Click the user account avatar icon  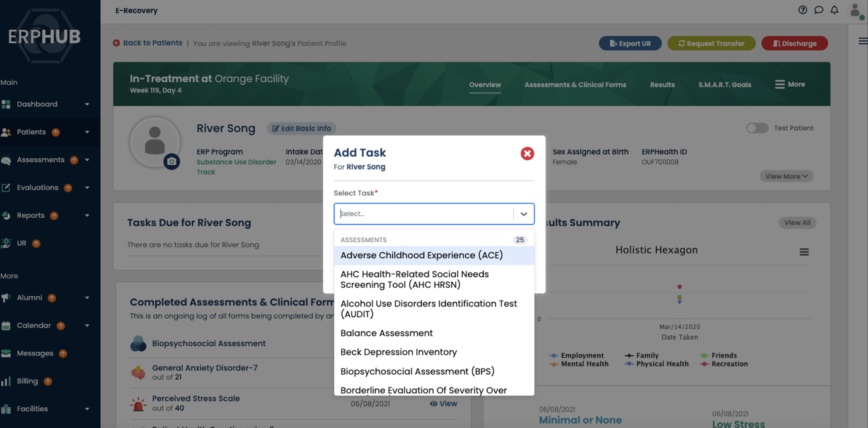pyautogui.click(x=855, y=11)
